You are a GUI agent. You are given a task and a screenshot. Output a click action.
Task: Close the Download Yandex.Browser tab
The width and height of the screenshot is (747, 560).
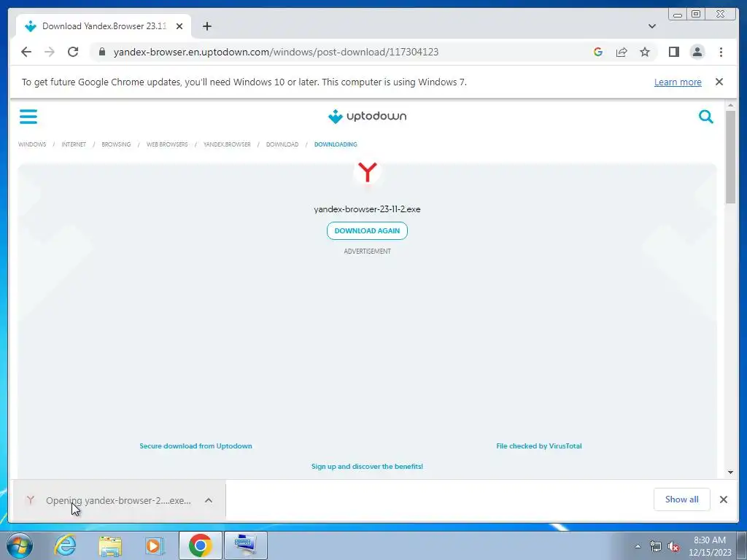tap(179, 26)
